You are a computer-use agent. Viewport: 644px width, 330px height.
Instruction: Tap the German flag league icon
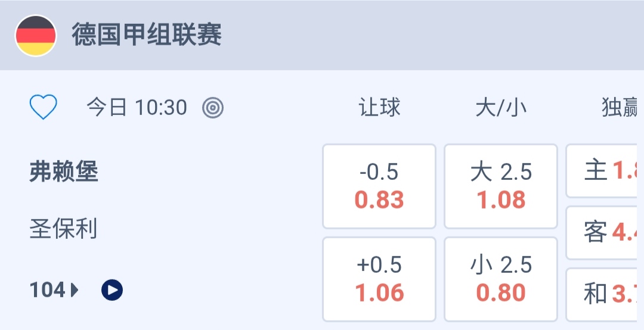[x=36, y=36]
